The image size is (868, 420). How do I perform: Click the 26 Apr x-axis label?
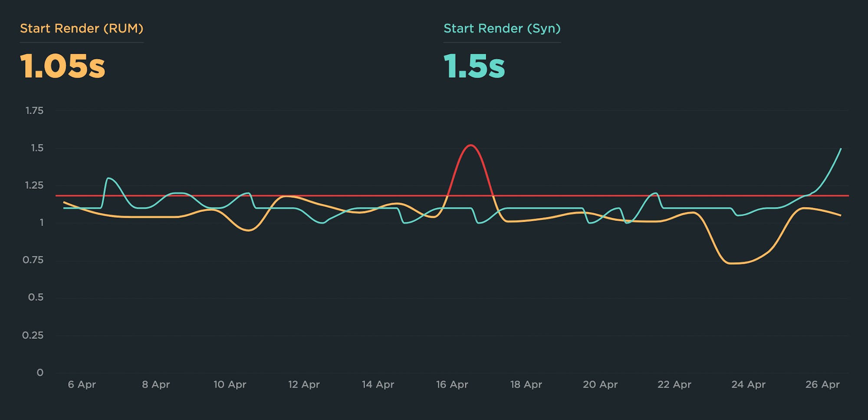click(x=822, y=384)
